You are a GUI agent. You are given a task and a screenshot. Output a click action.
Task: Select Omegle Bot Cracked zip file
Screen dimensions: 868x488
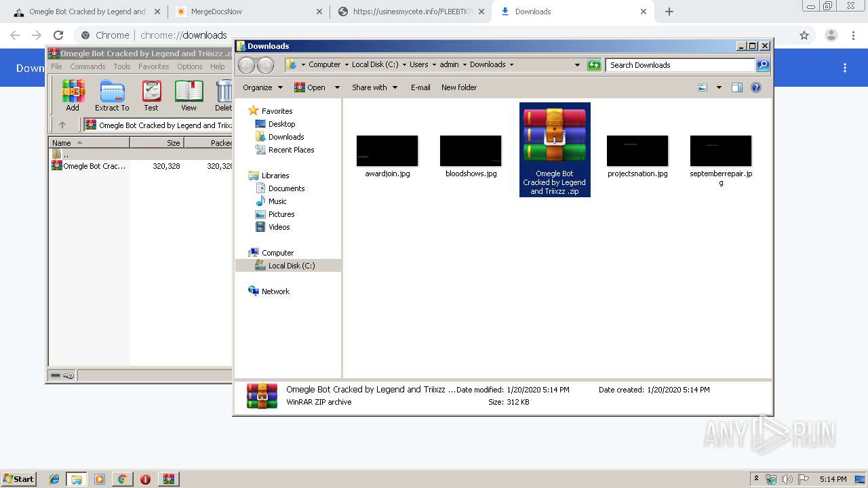[555, 150]
